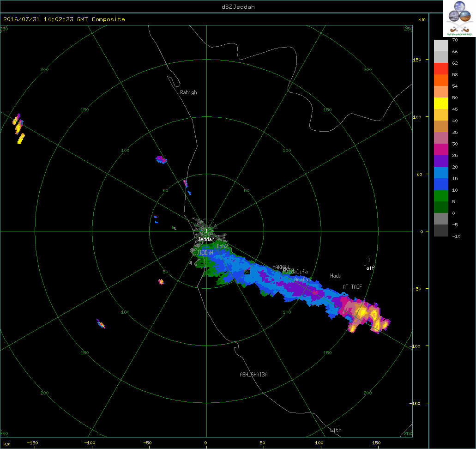The width and height of the screenshot is (476, 449).
Task: Click the yellow km unit label at top right
Action: [422, 19]
